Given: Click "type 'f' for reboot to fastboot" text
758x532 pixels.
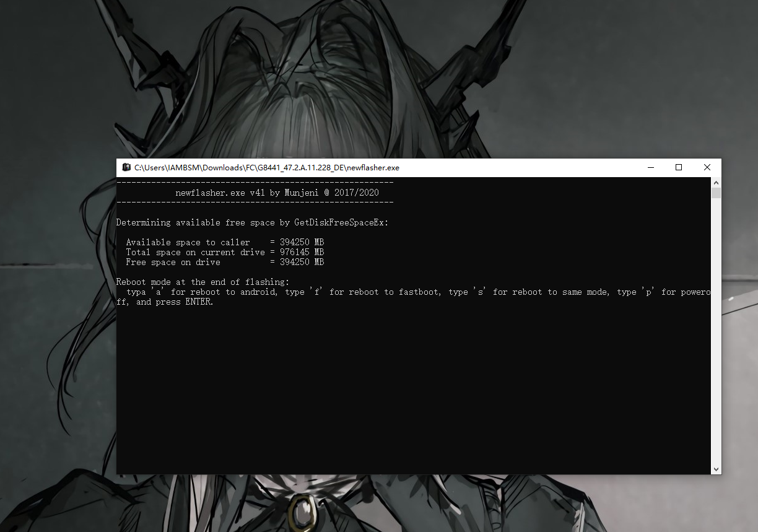Looking at the screenshot, I should 364,292.
